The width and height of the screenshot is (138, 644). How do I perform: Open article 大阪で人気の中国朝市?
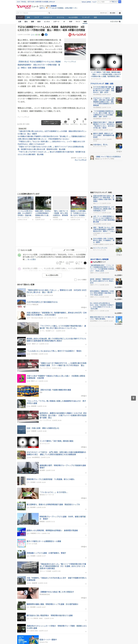(x=56, y=377)
